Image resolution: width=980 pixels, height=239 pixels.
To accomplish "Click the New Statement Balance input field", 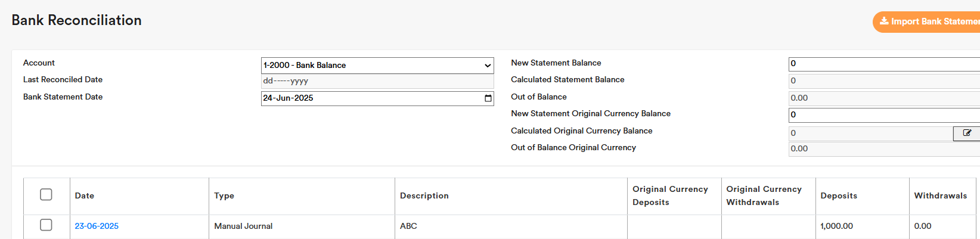I will click(x=882, y=64).
